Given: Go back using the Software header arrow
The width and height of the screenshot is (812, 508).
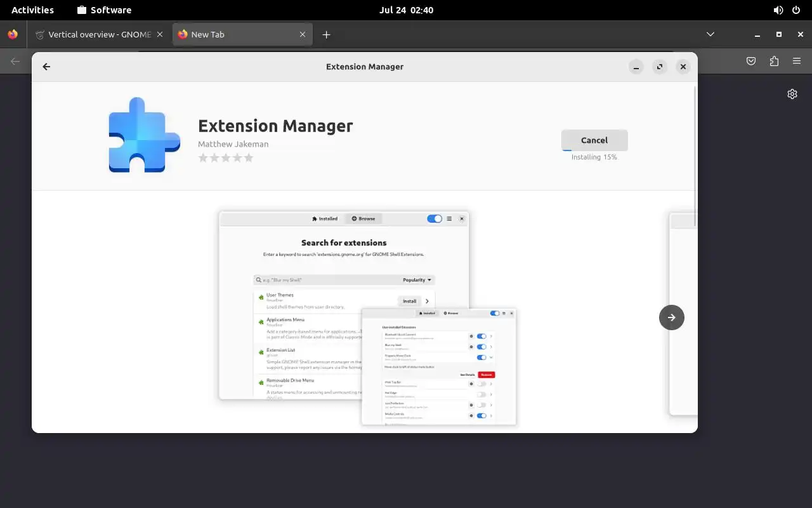Looking at the screenshot, I should (x=46, y=67).
